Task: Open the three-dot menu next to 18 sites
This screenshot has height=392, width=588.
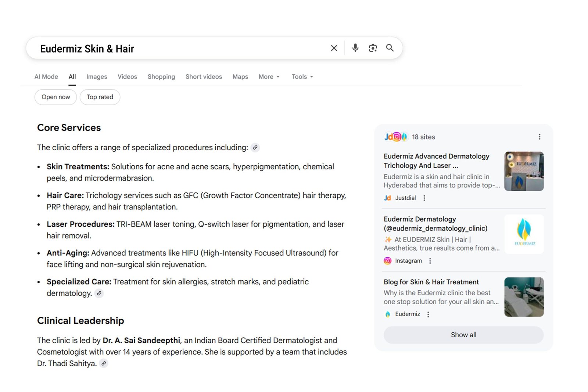Action: point(539,136)
